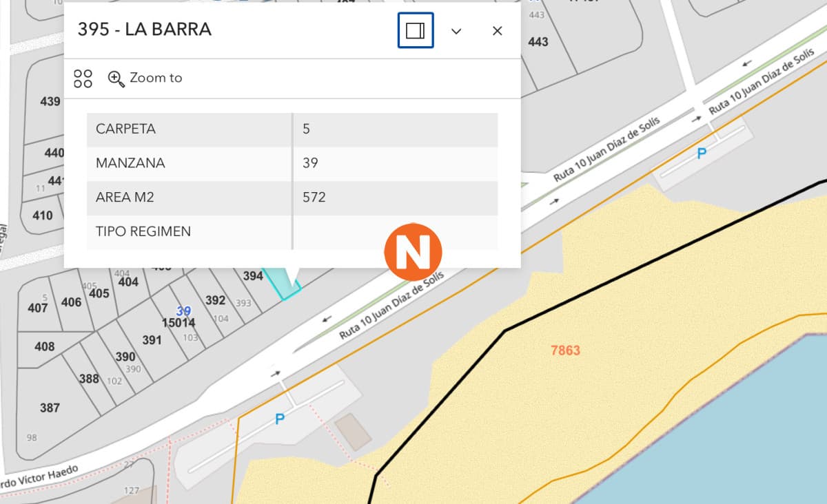Click parcel 391 on the map
This screenshot has width=827, height=504.
tap(152, 339)
